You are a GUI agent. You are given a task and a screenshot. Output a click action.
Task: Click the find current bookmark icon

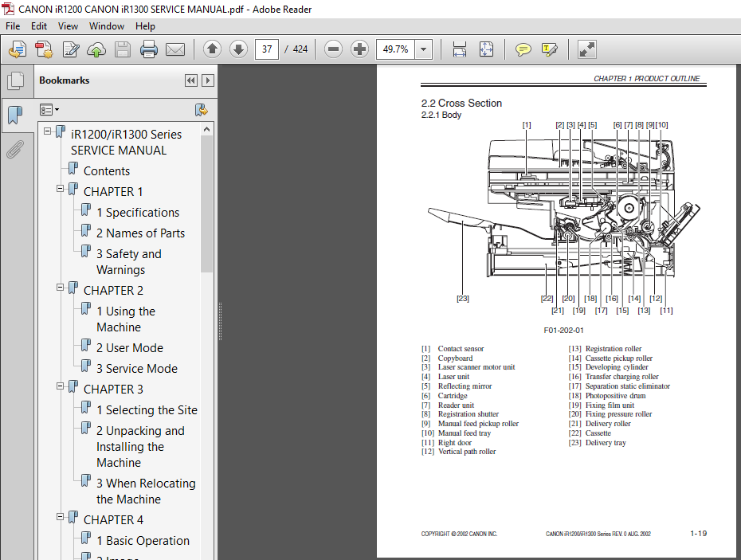tap(202, 110)
